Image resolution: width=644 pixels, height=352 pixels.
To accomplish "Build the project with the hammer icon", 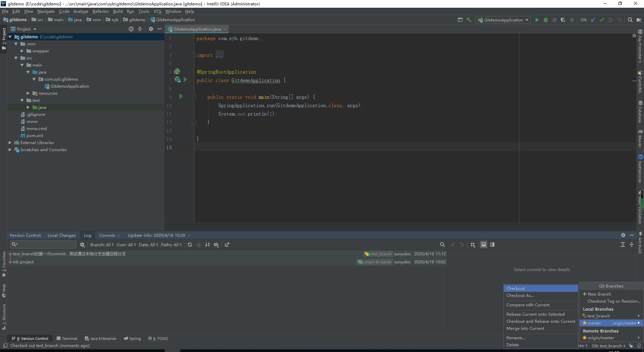I will [469, 20].
